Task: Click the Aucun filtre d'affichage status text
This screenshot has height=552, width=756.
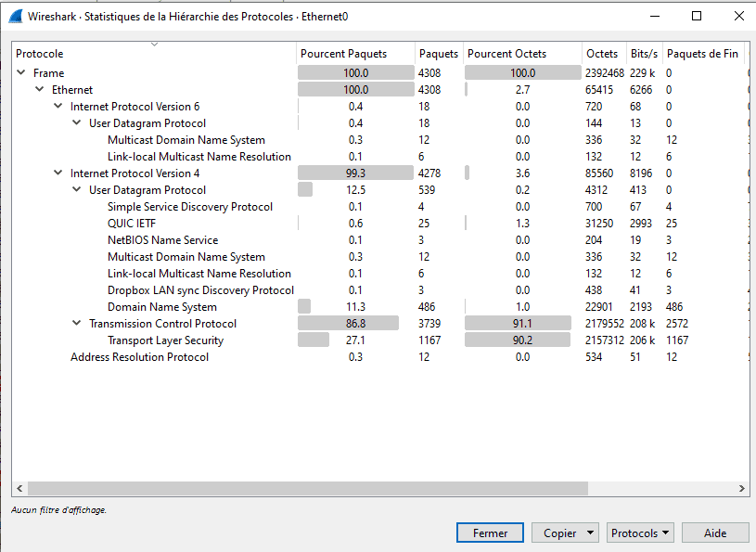Action: click(x=58, y=510)
